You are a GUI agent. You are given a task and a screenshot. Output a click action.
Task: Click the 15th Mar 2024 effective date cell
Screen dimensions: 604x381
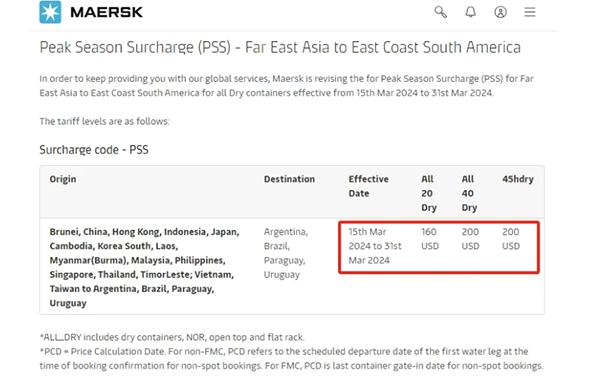pyautogui.click(x=375, y=246)
